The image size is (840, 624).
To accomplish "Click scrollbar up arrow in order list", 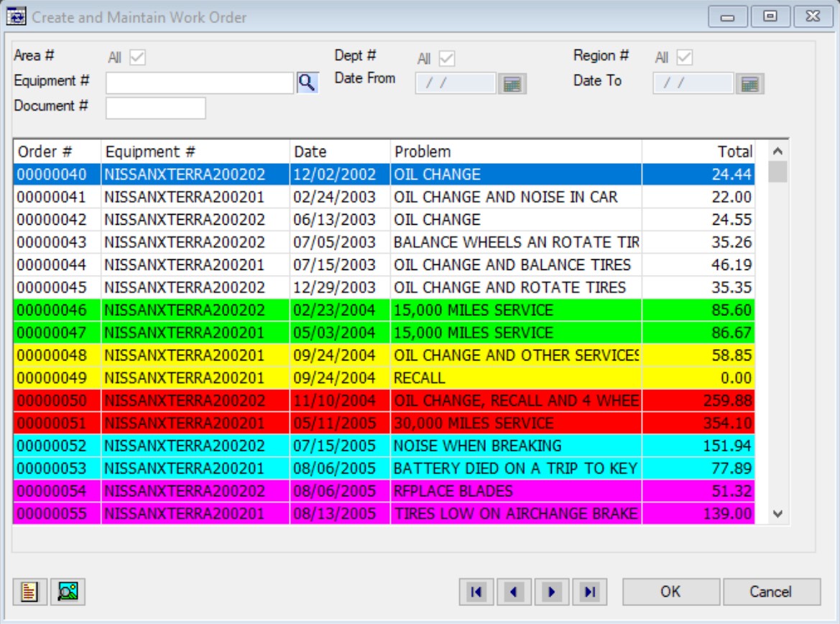I will tap(778, 152).
